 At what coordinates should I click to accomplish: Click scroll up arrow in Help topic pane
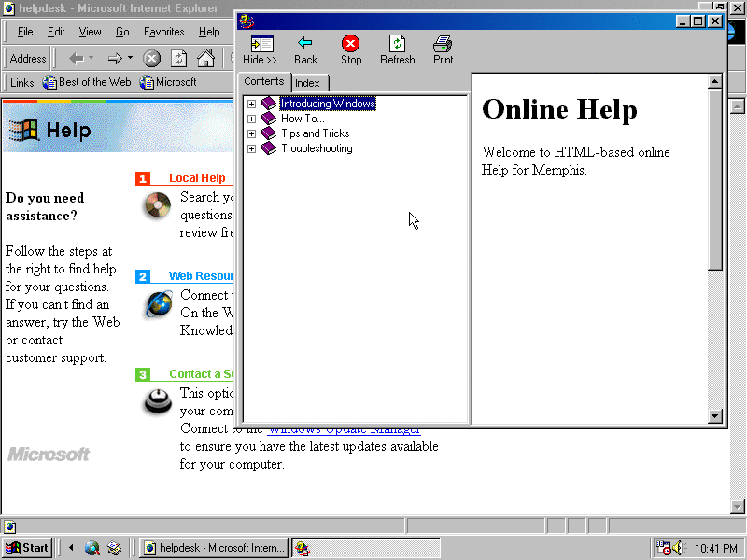tap(714, 81)
